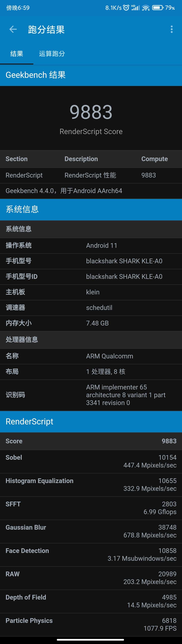Viewport: 182px width, 644px height.
Task: Tap the ARM Qualcomm processor name row
Action: click(x=91, y=356)
